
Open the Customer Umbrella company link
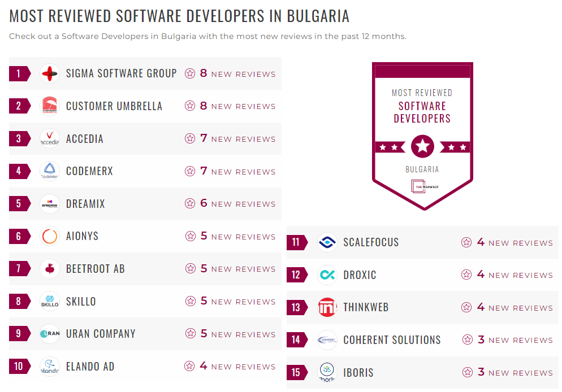coord(114,106)
